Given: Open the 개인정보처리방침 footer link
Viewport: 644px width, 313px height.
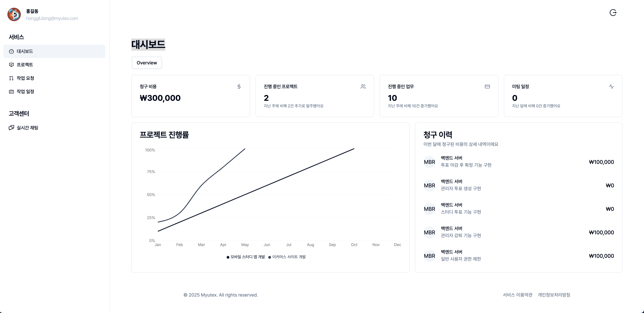Looking at the screenshot, I should pos(554,295).
